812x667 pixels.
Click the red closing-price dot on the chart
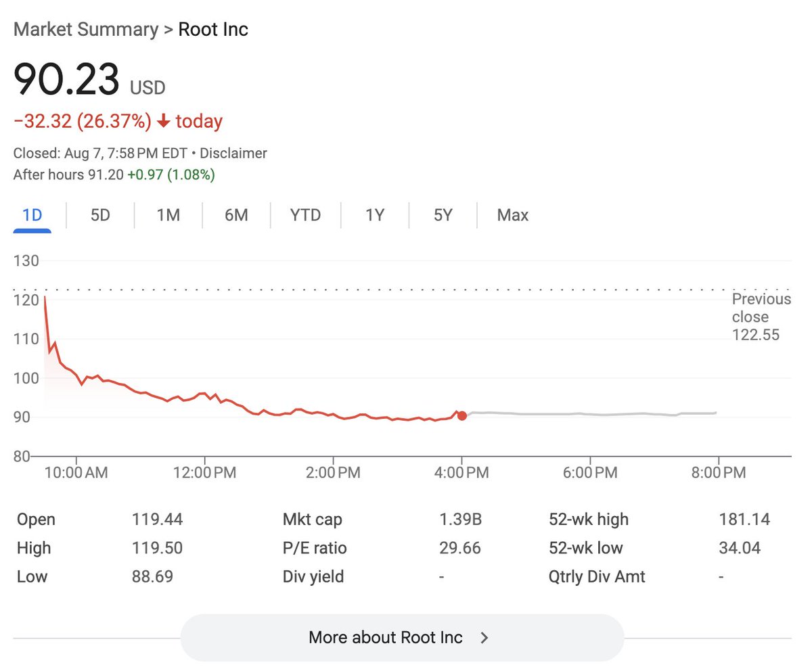[x=461, y=416]
